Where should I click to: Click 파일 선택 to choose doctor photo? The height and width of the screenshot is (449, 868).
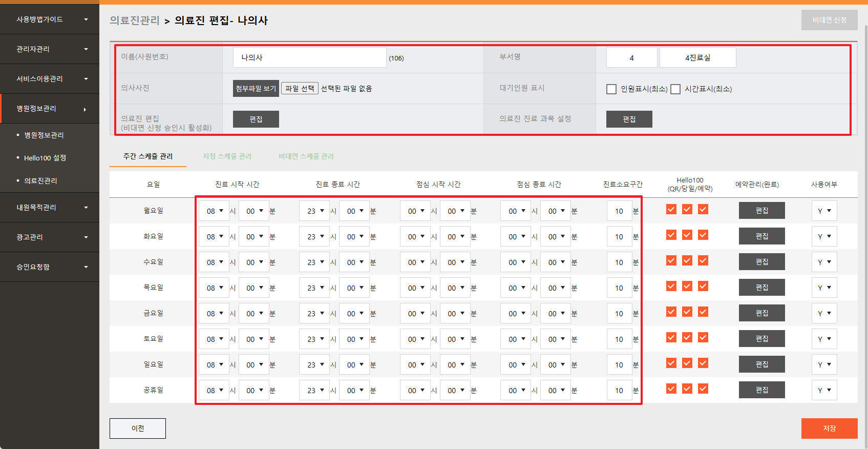click(x=300, y=88)
